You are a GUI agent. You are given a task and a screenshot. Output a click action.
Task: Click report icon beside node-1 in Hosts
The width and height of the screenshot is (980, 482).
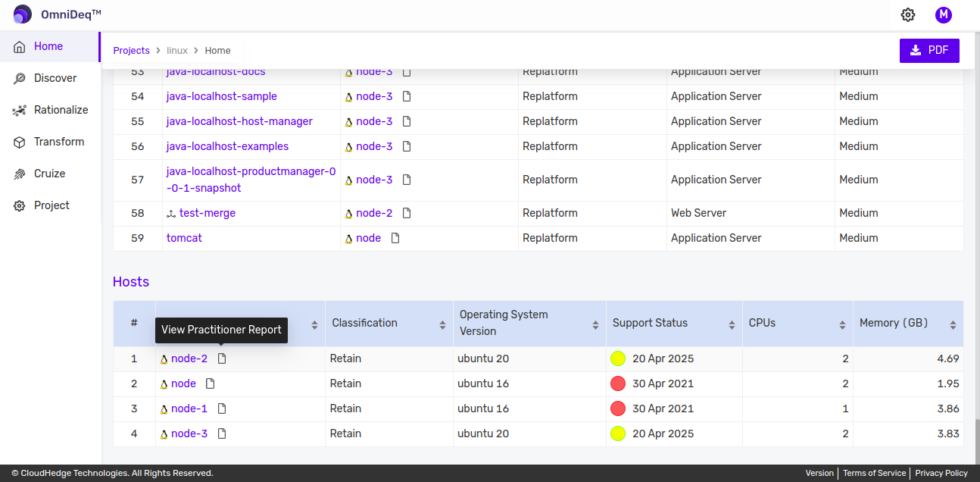coord(222,408)
